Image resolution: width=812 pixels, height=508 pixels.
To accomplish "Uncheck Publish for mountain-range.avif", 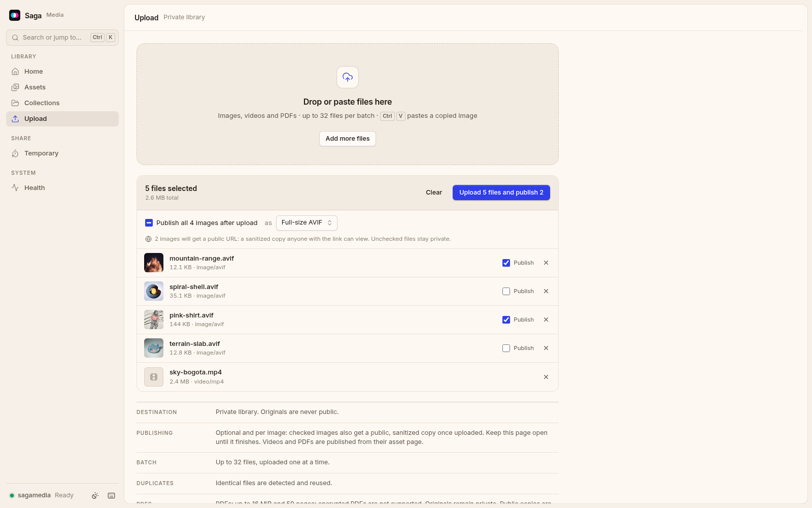I will [506, 263].
